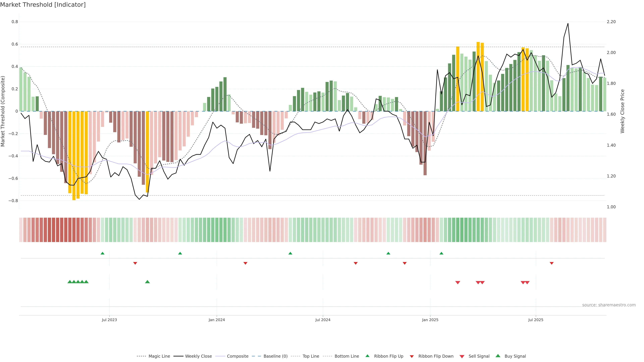
Task: Click the Market Threshold [Indicator] title
Action: 43,5
